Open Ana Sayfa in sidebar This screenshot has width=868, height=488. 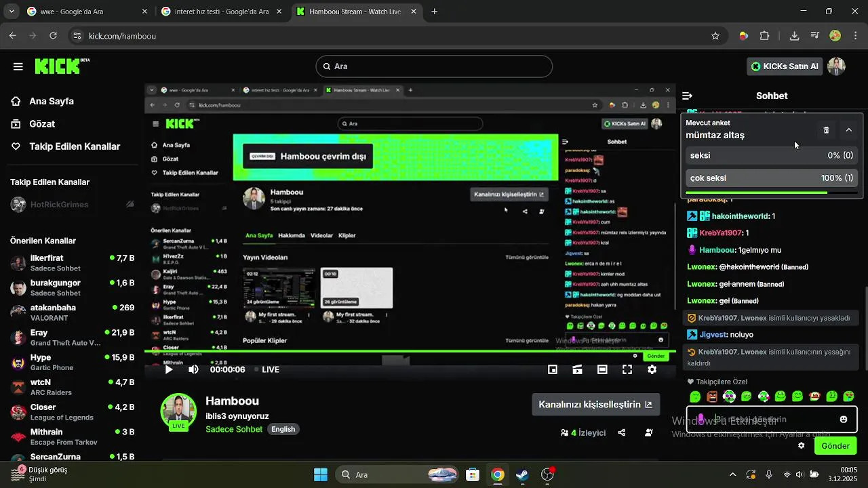[x=52, y=101]
